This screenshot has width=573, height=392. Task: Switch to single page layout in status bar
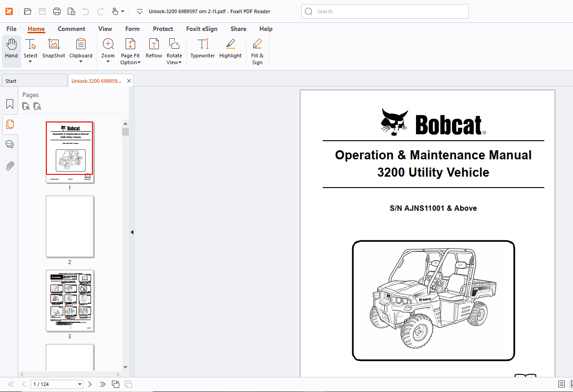tap(562, 384)
